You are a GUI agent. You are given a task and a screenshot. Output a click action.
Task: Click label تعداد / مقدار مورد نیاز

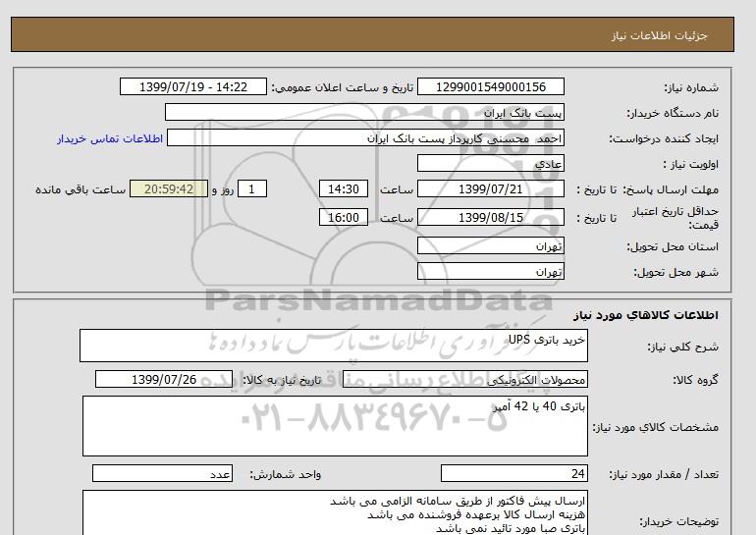tap(664, 475)
